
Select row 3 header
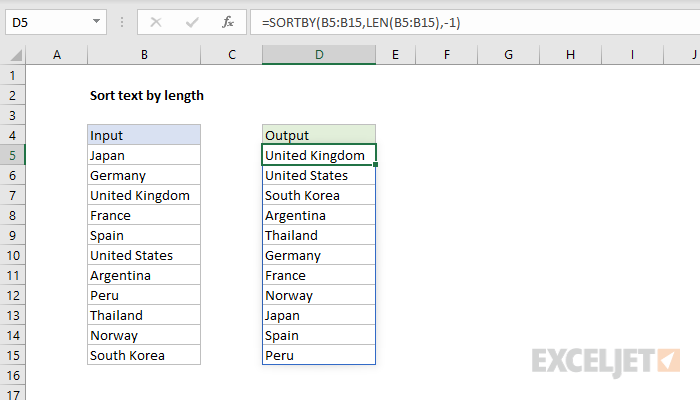(12, 115)
